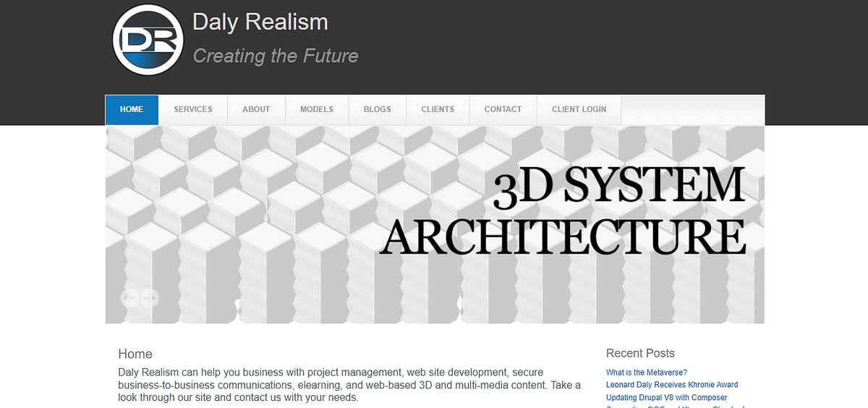Click the Daly Realism DR logo
The image size is (868, 408).
pos(148,40)
